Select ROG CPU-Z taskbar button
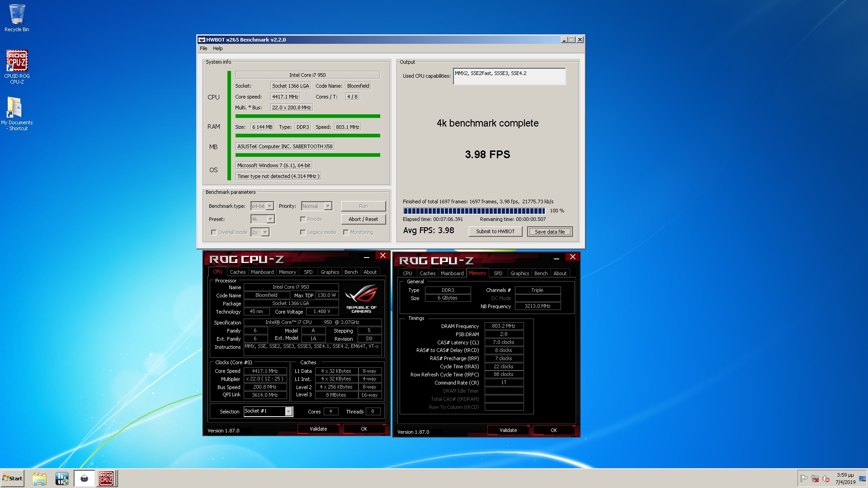 click(x=106, y=479)
